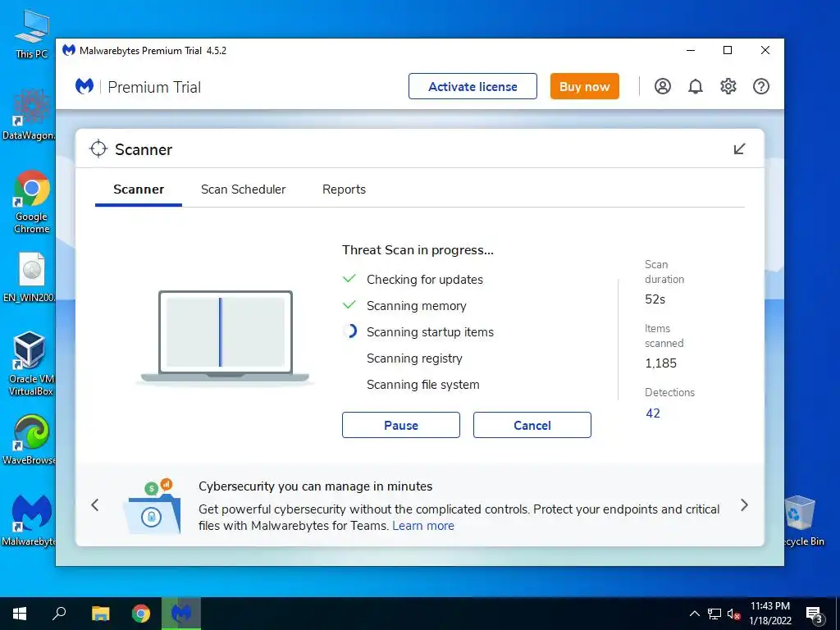Open taskbar search magnifier
The height and width of the screenshot is (630, 840).
click(x=59, y=614)
